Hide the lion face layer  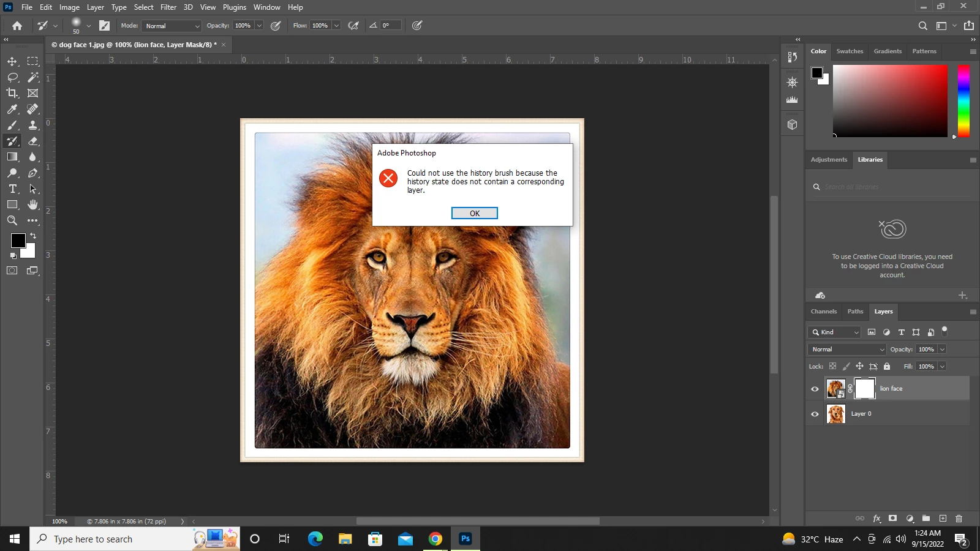(815, 389)
